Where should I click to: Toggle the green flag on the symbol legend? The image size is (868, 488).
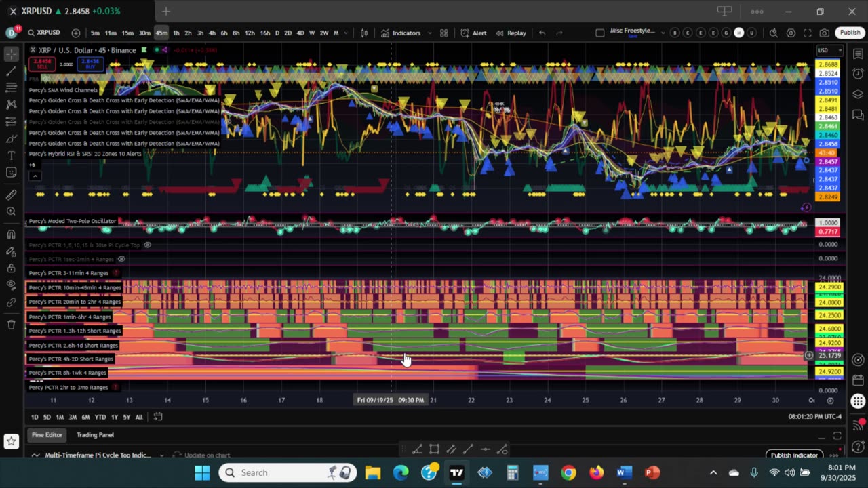(144, 50)
